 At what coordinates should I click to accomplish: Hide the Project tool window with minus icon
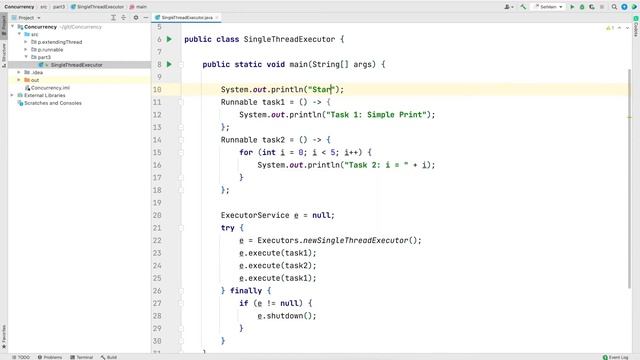coord(146,18)
